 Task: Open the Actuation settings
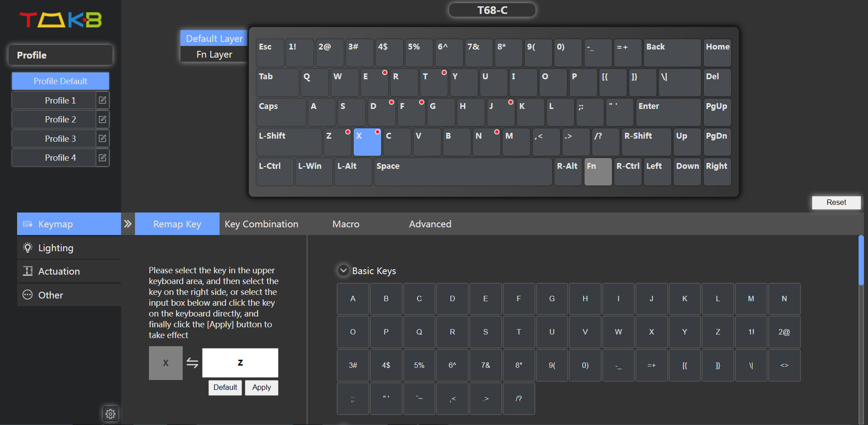tap(58, 271)
